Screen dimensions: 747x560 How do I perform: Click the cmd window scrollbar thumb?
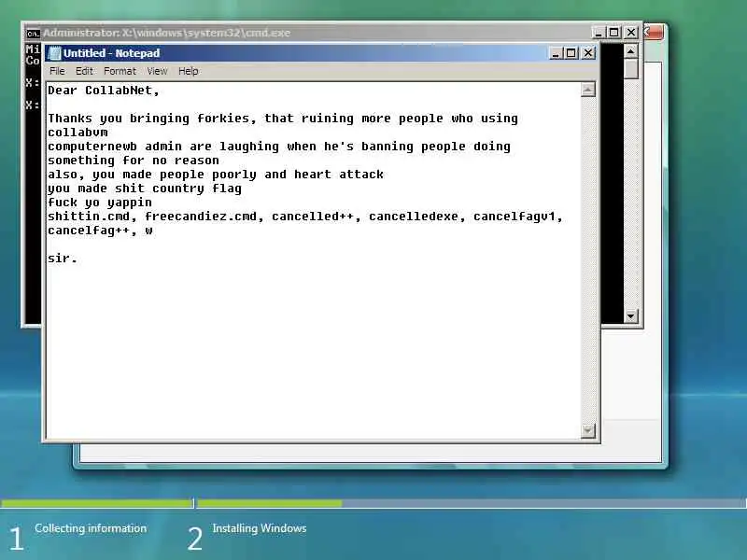[631, 68]
